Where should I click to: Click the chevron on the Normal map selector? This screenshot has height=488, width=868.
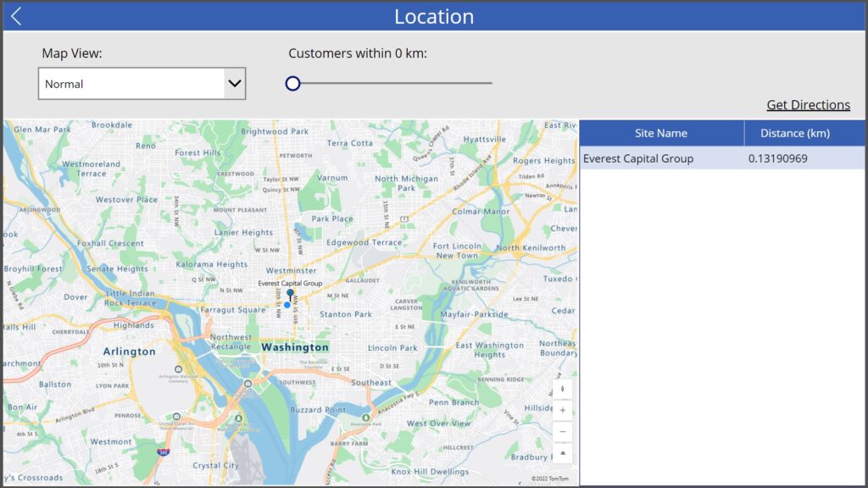[x=233, y=83]
